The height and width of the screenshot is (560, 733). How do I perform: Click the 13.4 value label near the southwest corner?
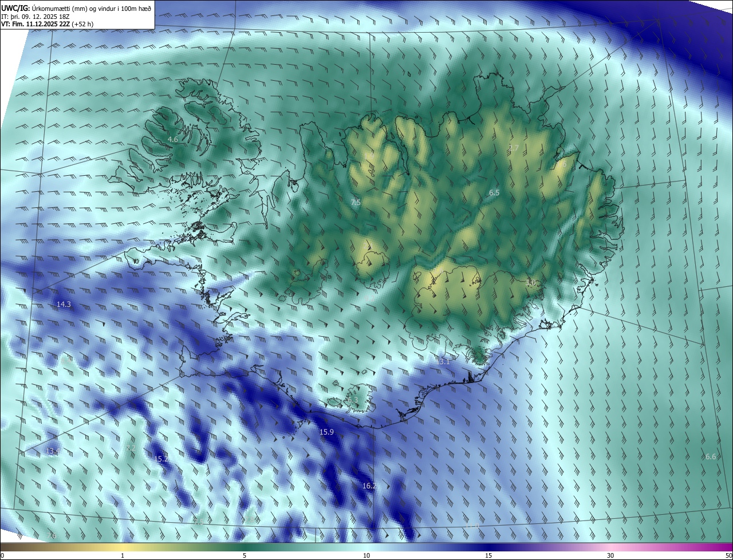52,452
